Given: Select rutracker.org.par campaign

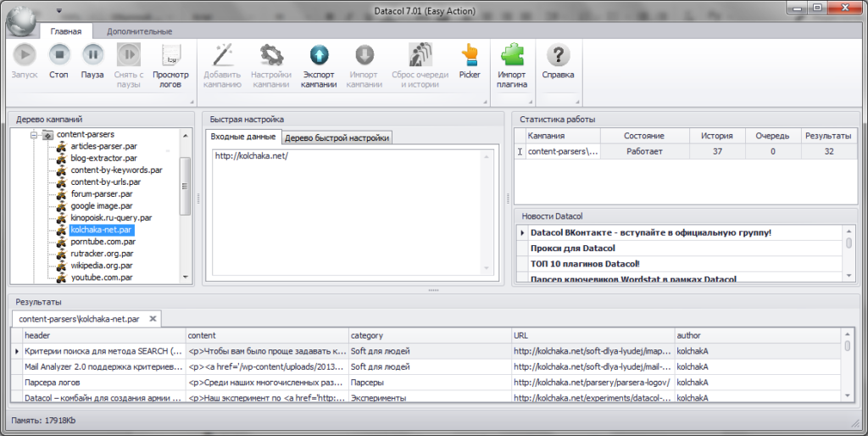Looking at the screenshot, I should pos(102,253).
